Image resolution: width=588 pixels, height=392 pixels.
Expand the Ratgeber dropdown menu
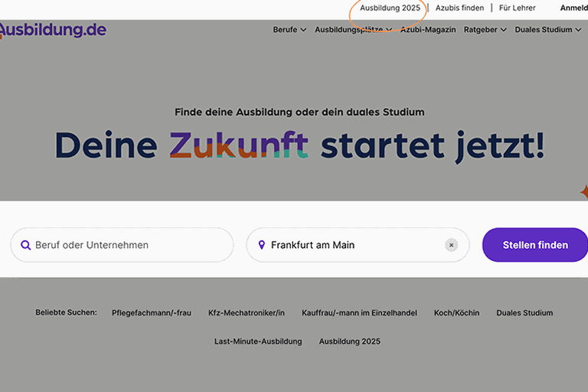coord(485,30)
